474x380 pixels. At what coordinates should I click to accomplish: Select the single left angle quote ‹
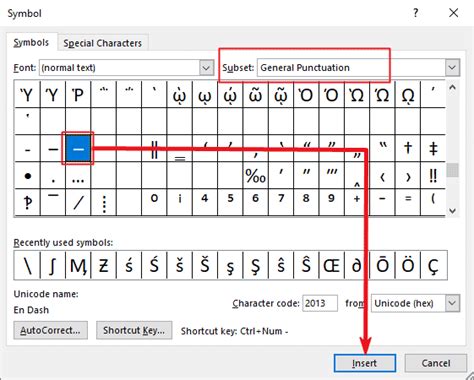tap(382, 176)
